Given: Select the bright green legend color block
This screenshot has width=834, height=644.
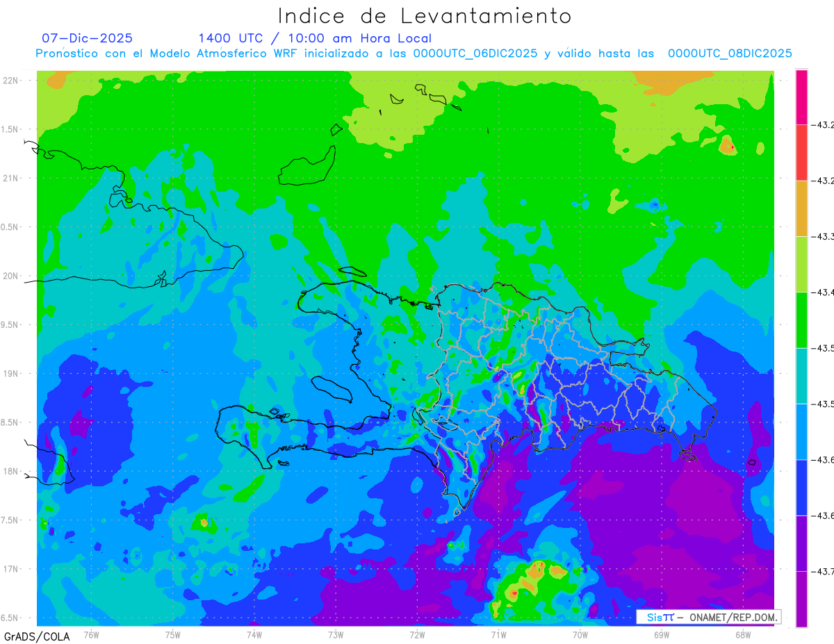Looking at the screenshot, I should coord(801,320).
